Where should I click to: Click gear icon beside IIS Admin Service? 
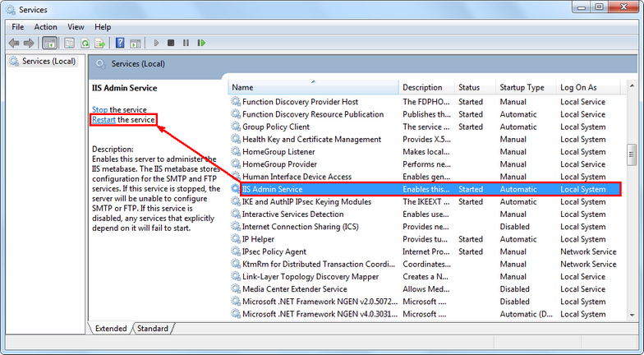(236, 189)
